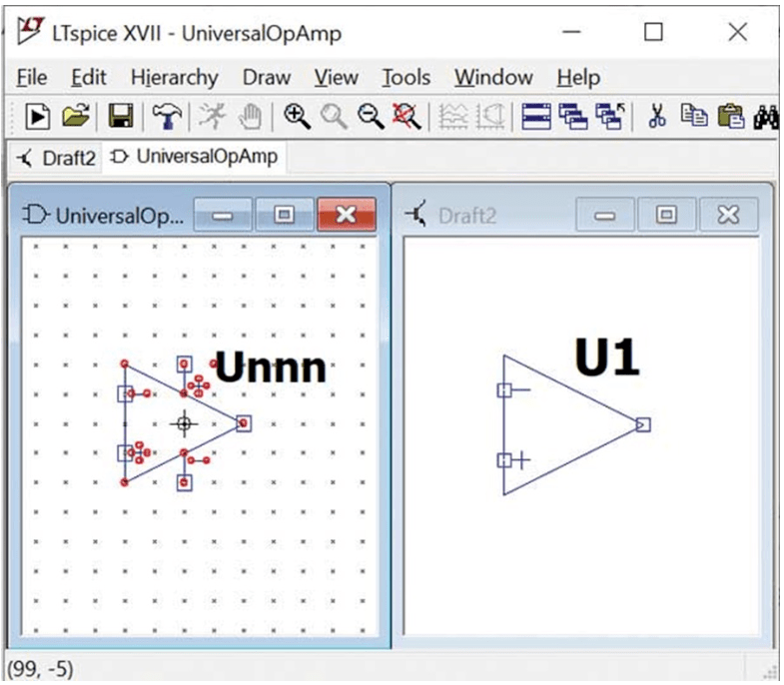The height and width of the screenshot is (685, 784).
Task: Click U1 non-inverting input pin in Draft2
Action: [504, 460]
